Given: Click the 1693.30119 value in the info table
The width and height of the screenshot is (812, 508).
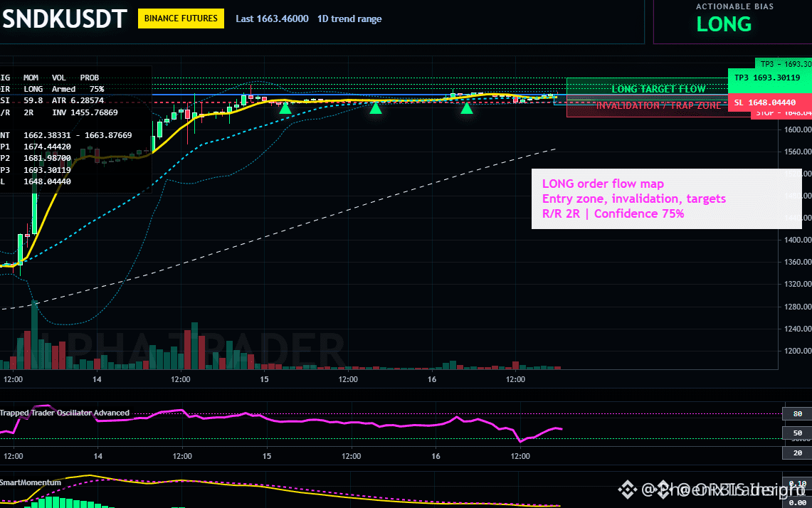Looking at the screenshot, I should pos(47,170).
